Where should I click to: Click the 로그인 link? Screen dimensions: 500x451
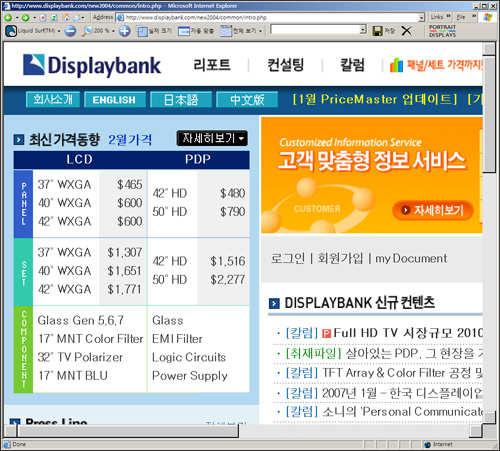click(x=288, y=258)
